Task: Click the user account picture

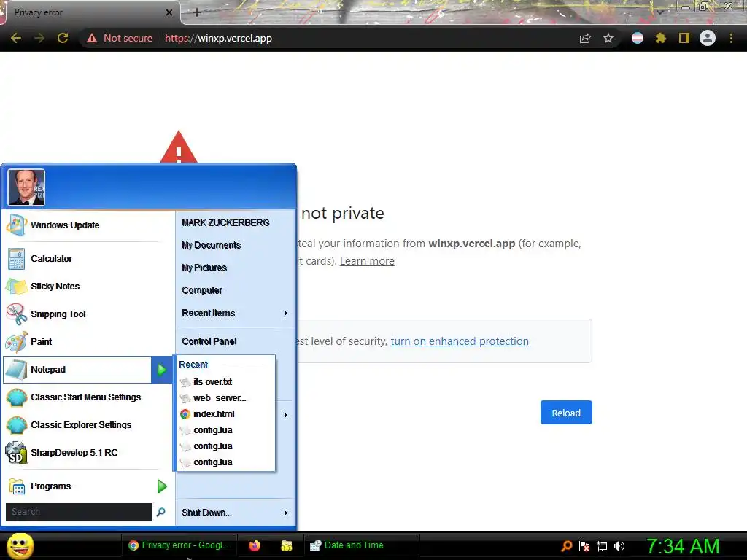Action: click(x=26, y=187)
